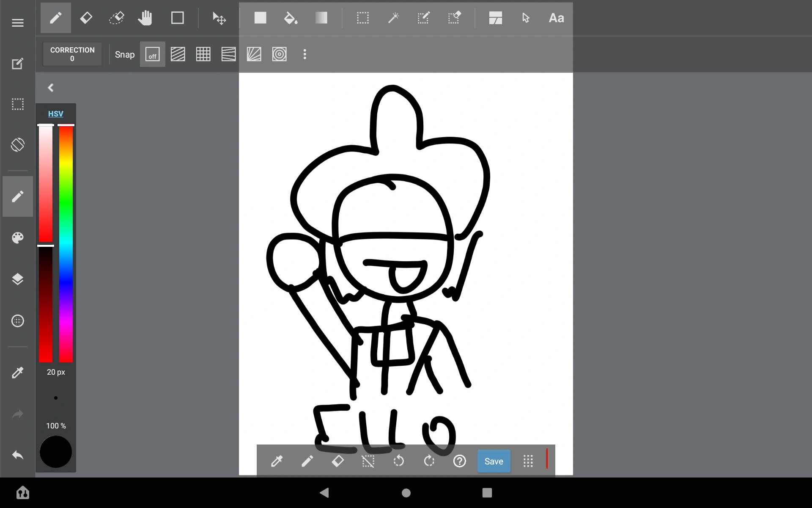Activate the Rectangle Select tool
This screenshot has width=812, height=508.
tap(363, 18)
